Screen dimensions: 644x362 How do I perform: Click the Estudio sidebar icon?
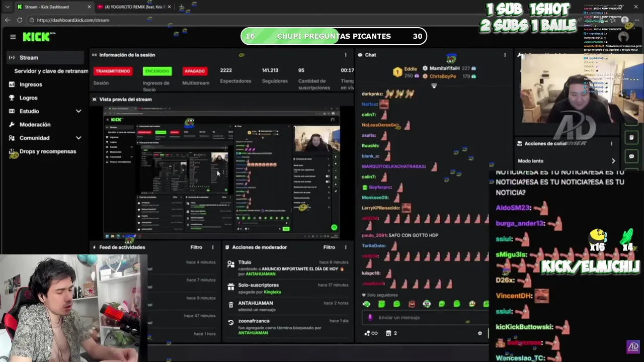(12, 111)
